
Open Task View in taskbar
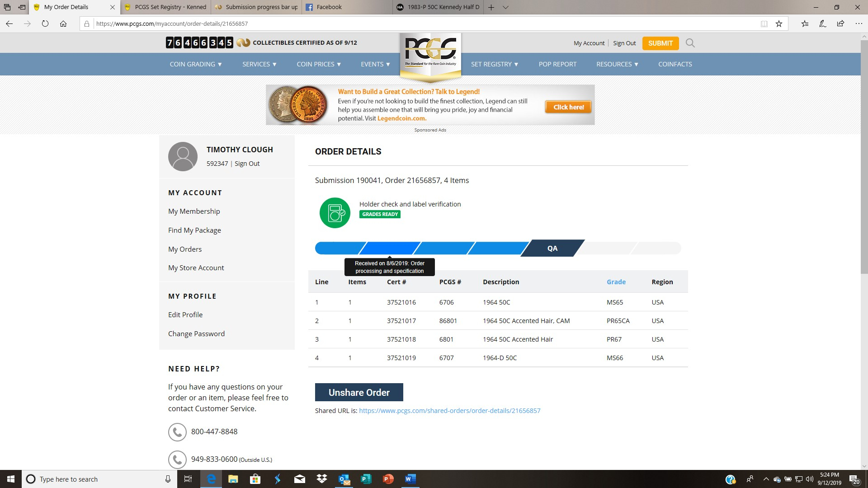[188, 479]
